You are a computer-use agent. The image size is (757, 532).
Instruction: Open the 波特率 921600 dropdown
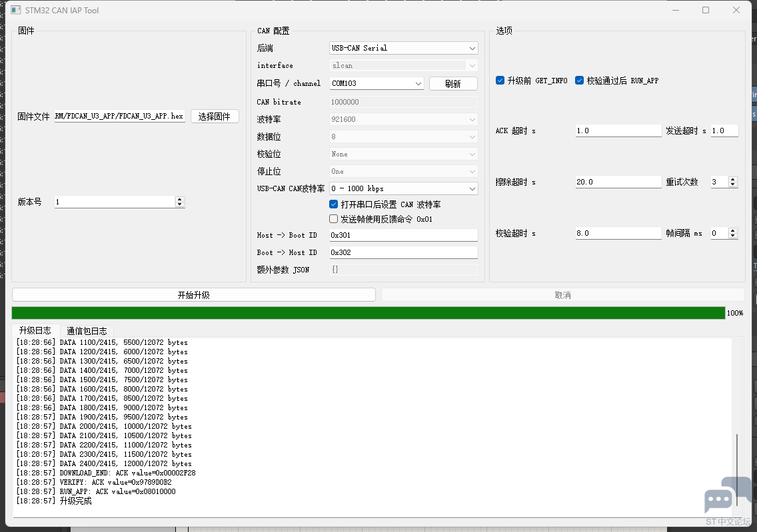click(x=404, y=119)
